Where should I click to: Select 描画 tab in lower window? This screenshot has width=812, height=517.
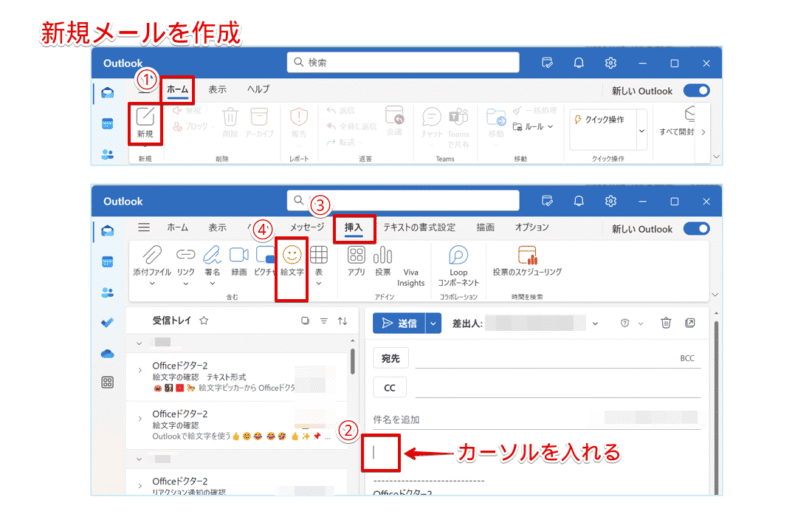click(485, 227)
